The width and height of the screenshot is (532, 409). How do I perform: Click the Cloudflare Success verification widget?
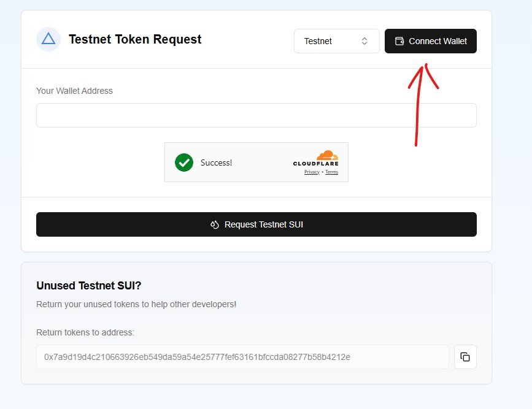click(256, 162)
